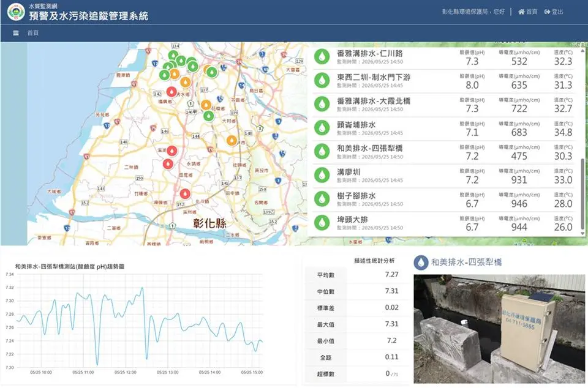Click the home icon beside 首頁 in the header
Viewport: 588px width, 388px height.
tap(521, 12)
